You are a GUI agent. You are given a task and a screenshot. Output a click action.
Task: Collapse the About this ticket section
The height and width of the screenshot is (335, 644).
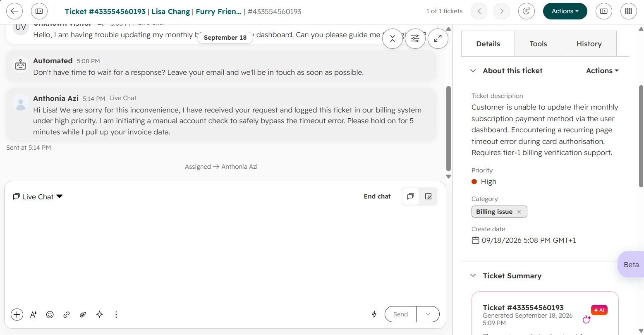(473, 71)
